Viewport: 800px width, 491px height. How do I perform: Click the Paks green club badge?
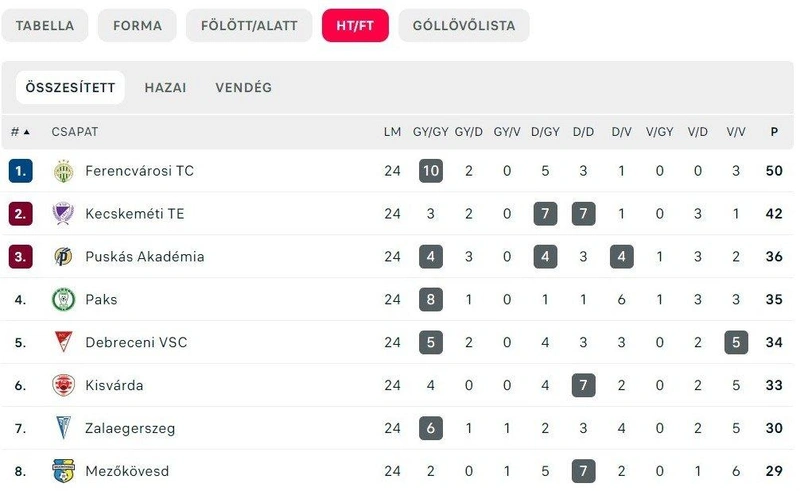(x=64, y=300)
